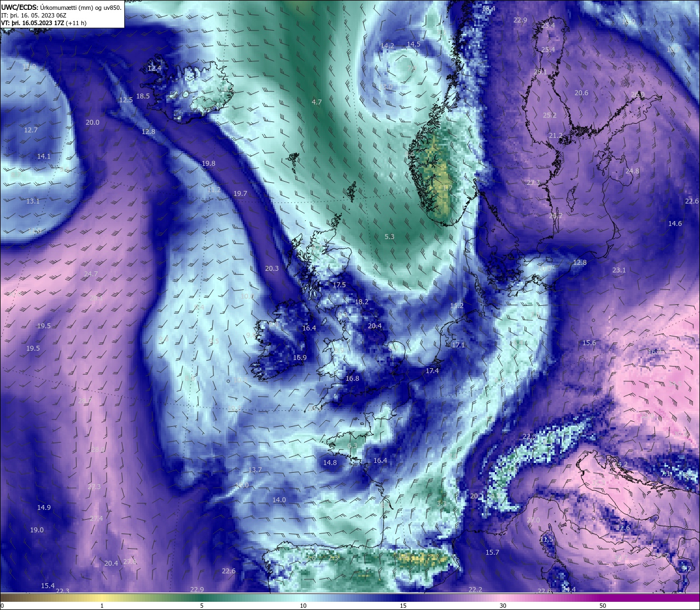Click the 4.7 value over the Norwegian Sea
The width and height of the screenshot is (700, 610).
click(317, 102)
